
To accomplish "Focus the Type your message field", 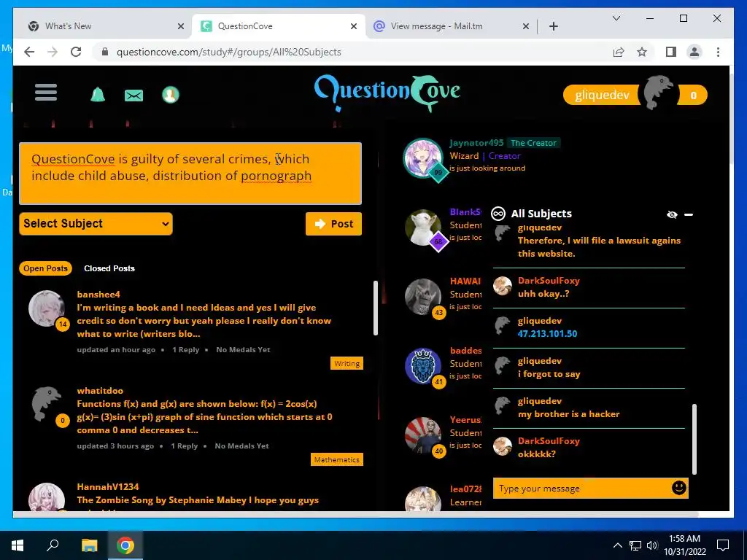I will click(581, 488).
